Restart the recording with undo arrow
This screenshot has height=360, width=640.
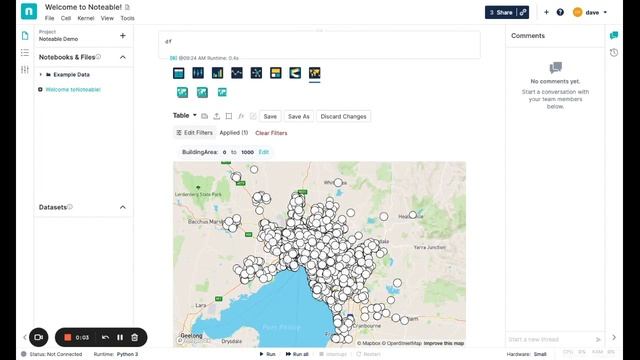click(105, 338)
